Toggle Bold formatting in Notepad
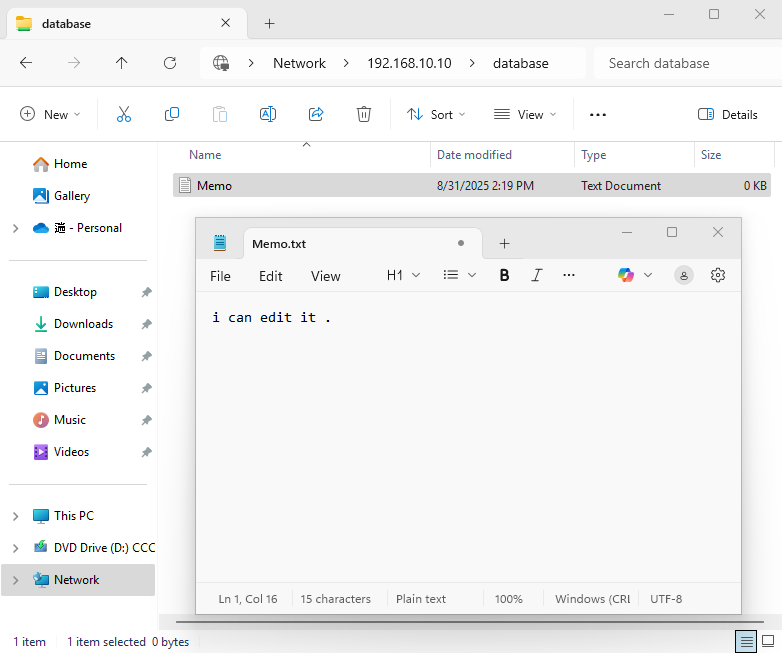Image resolution: width=782 pixels, height=653 pixels. [504, 275]
